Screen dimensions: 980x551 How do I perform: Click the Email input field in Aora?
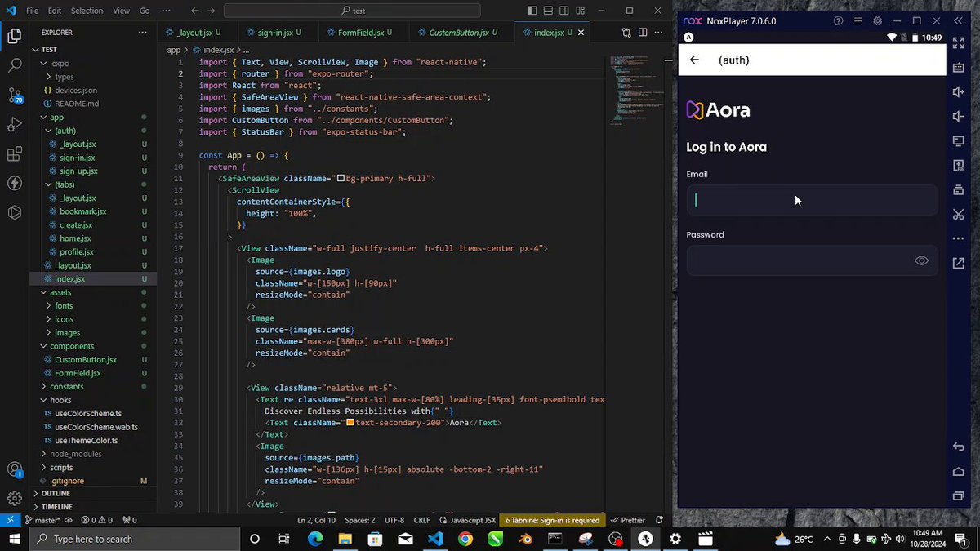coord(812,200)
